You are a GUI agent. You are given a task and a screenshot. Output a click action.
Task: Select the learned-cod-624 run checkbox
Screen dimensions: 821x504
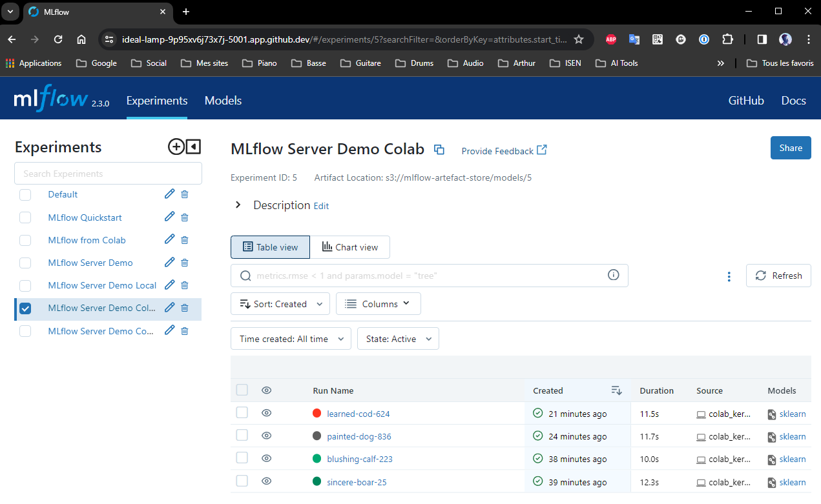pos(242,412)
